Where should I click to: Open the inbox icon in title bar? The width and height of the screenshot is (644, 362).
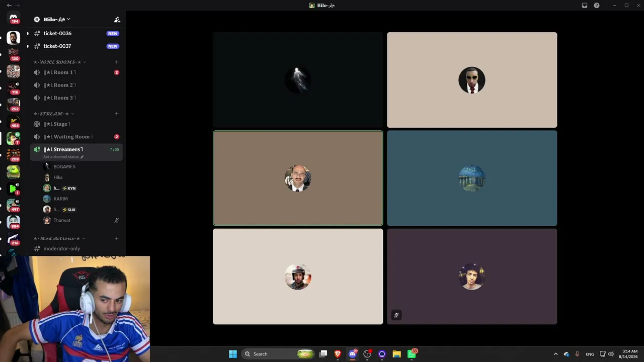(585, 6)
